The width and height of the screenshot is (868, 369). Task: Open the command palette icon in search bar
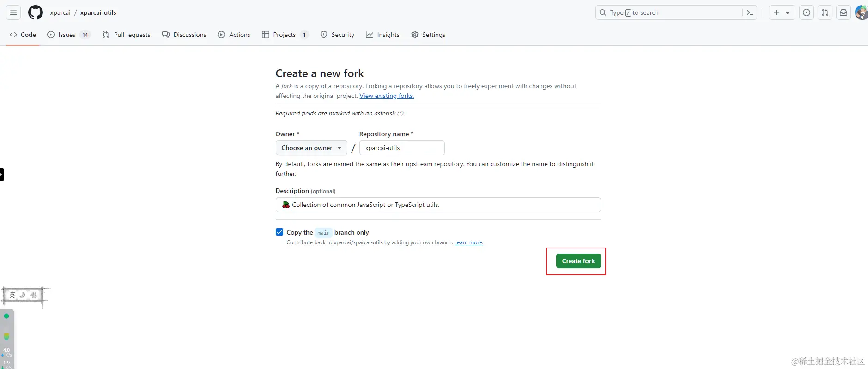pyautogui.click(x=749, y=12)
